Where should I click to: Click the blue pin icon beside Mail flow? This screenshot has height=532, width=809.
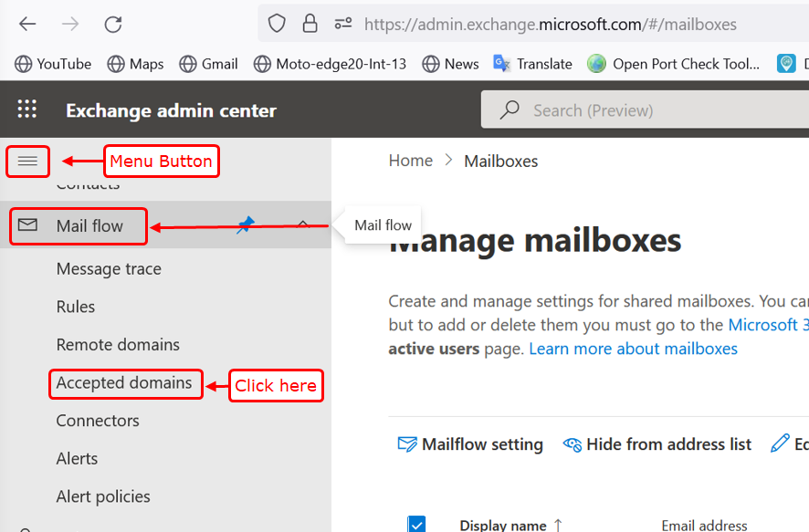point(246,225)
